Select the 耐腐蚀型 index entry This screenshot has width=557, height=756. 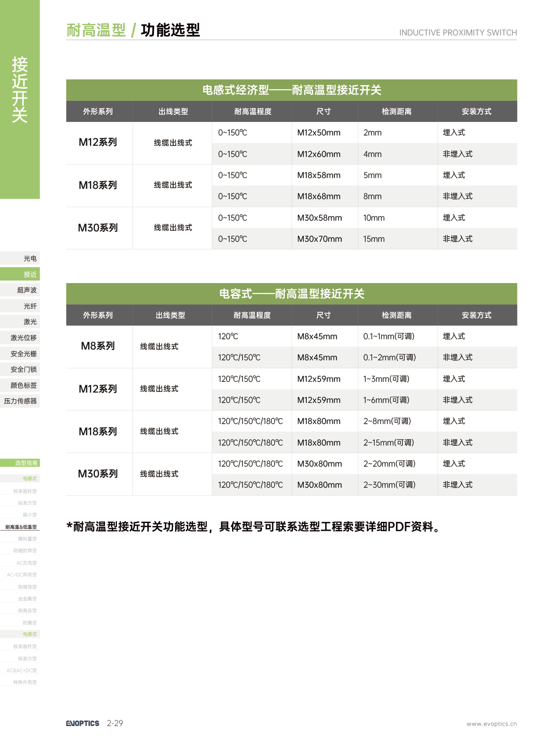tap(27, 587)
